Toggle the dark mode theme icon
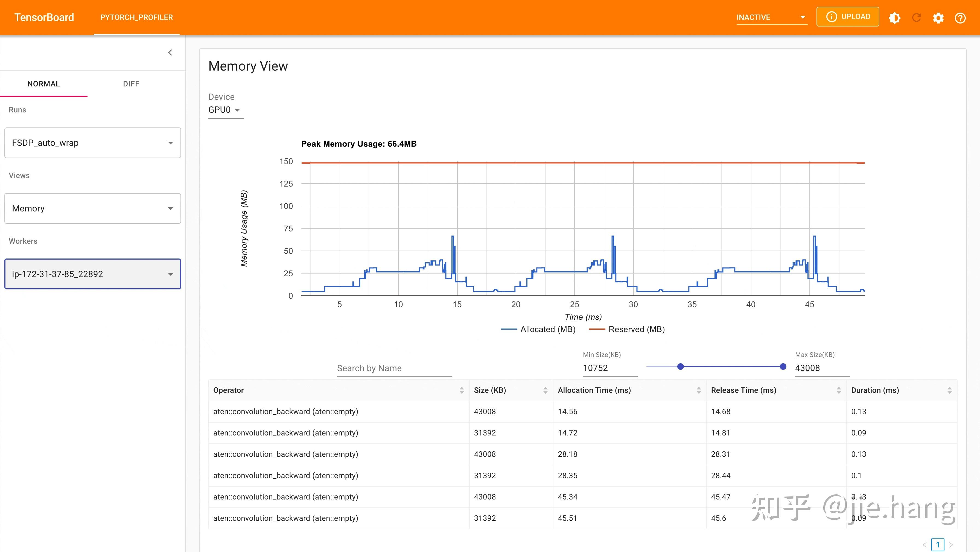Screen dimensions: 980x552 [x=894, y=18]
